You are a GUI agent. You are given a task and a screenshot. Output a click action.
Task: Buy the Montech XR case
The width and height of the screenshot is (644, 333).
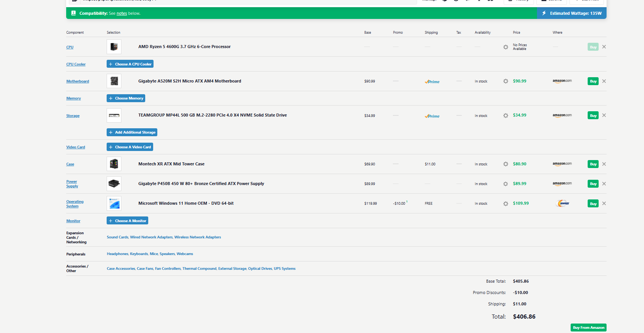click(x=593, y=164)
